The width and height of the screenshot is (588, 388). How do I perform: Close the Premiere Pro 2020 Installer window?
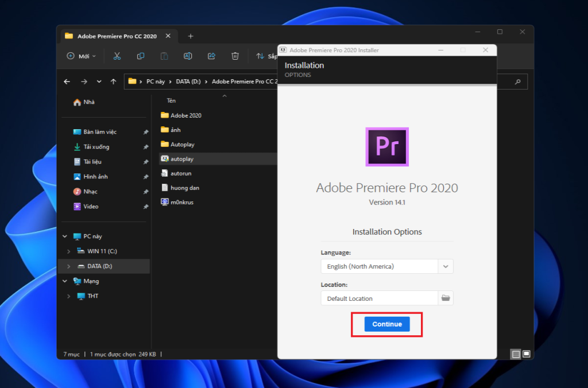(486, 50)
